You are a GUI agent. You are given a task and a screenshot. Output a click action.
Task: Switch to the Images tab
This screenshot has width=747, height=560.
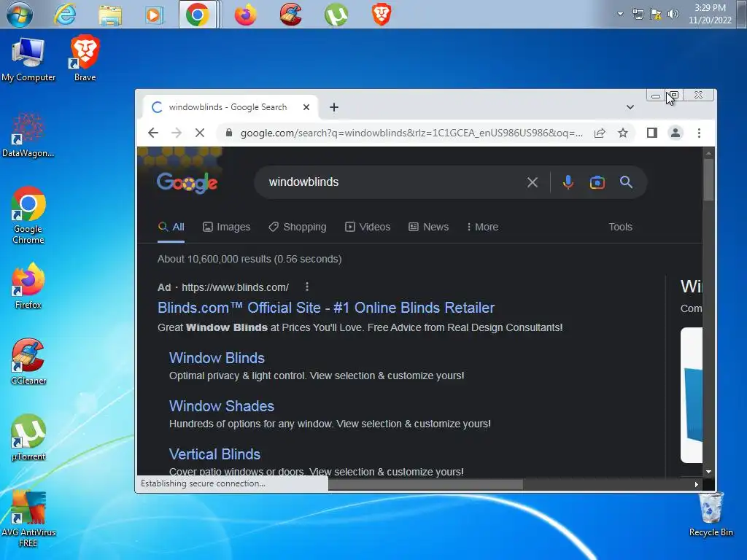pos(226,227)
